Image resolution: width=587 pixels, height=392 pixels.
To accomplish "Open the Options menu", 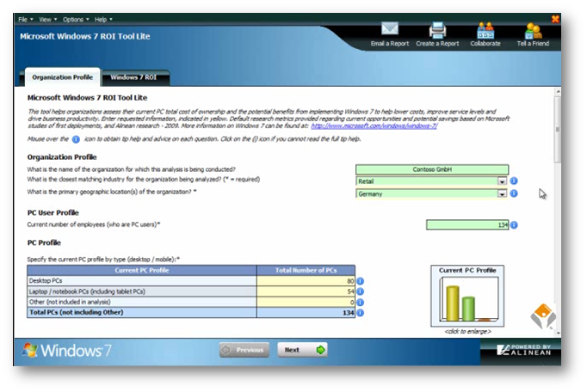I will pyautogui.click(x=76, y=20).
